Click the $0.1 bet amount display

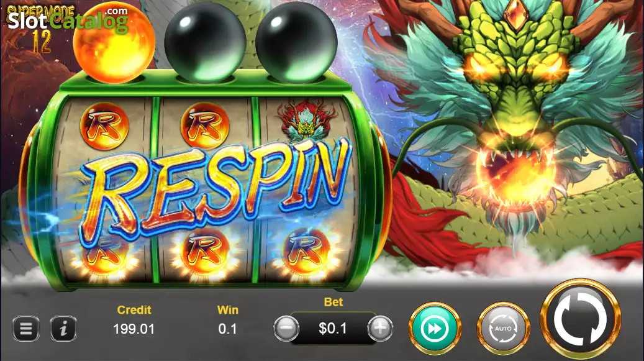click(x=333, y=328)
